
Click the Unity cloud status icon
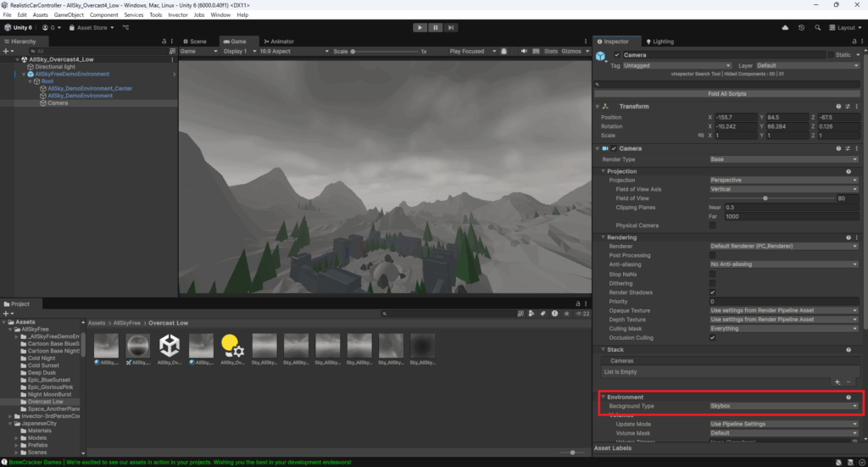tap(785, 28)
